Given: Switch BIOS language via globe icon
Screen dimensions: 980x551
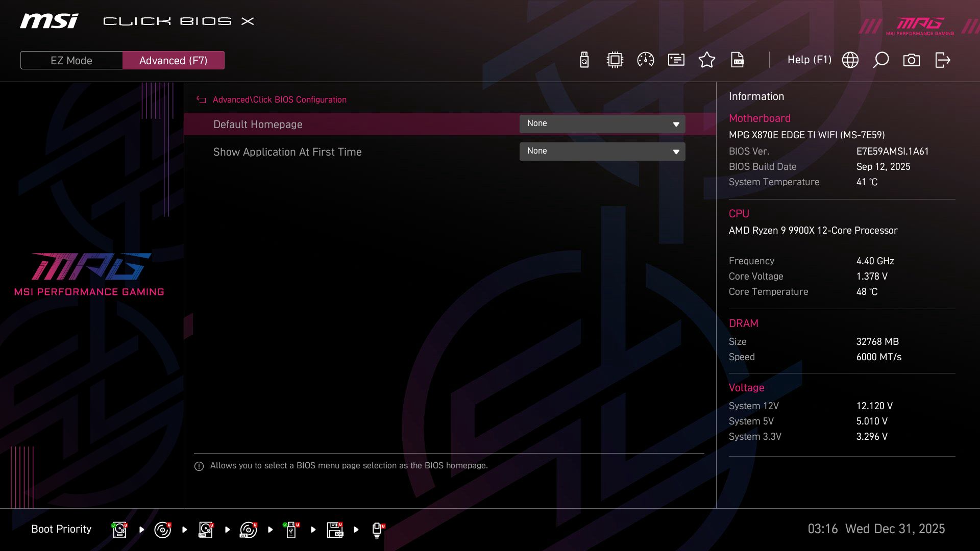Looking at the screenshot, I should coord(850,60).
